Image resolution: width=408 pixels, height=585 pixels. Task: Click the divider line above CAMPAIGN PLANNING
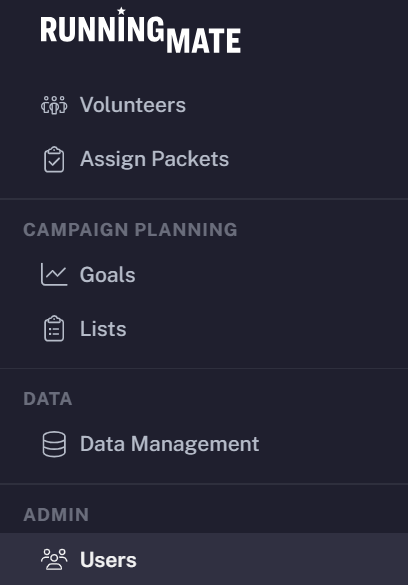[204, 199]
